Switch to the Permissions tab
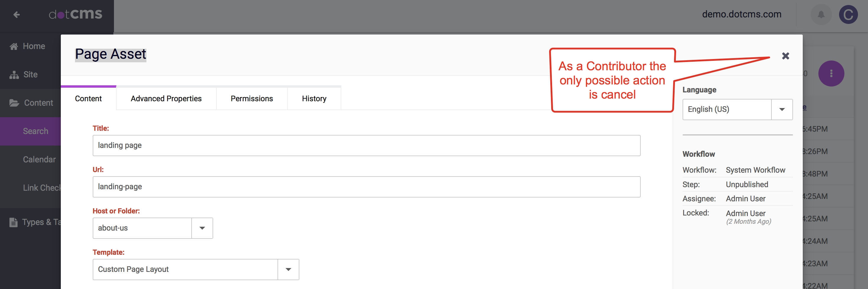868x289 pixels. [252, 98]
